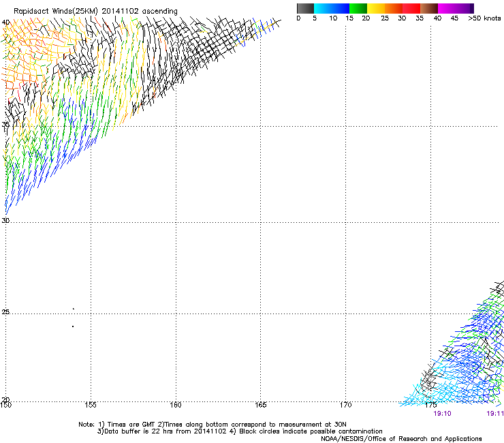Click the note line starting 'Note: 1) Times are GMT'
This screenshot has width=504, height=443.
click(212, 425)
